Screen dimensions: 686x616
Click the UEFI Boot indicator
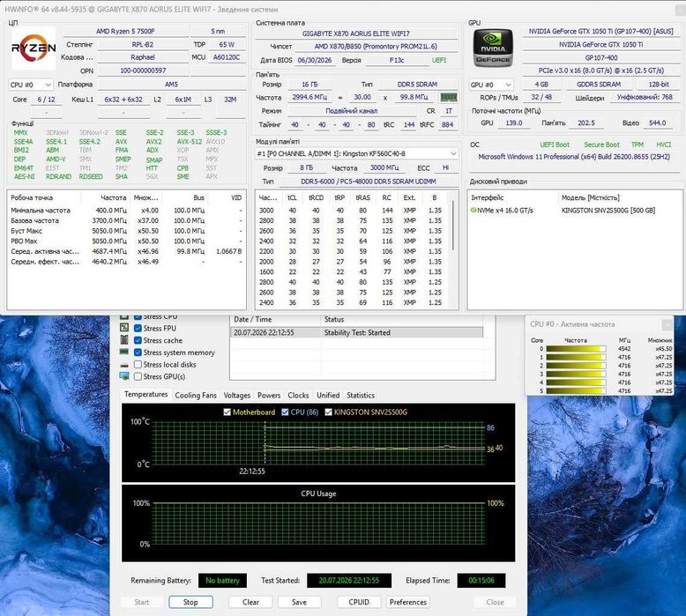[555, 145]
